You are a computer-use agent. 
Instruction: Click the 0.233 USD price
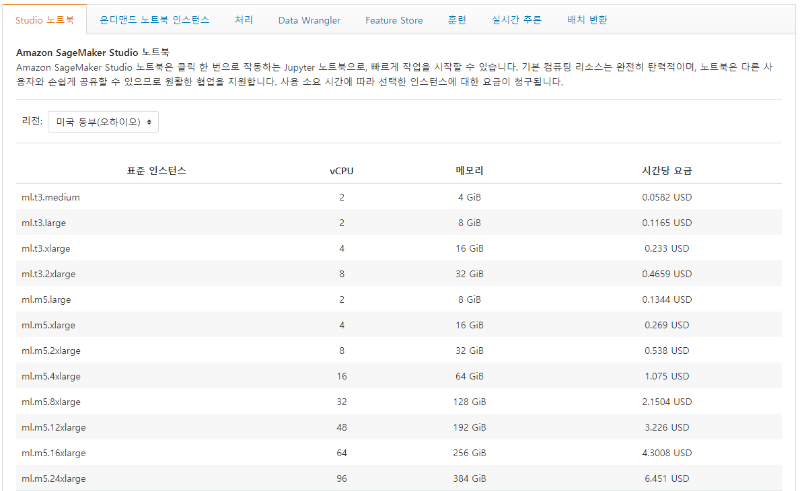[667, 249]
